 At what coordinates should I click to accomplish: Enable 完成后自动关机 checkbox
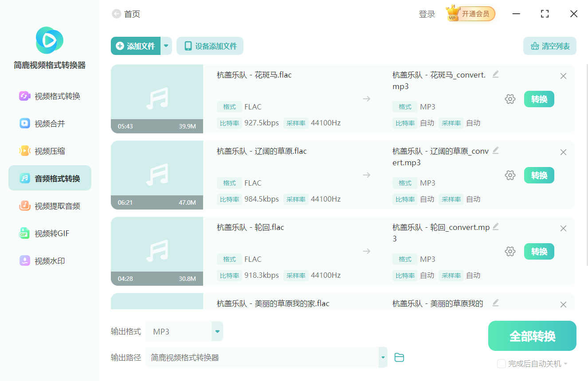pyautogui.click(x=502, y=364)
